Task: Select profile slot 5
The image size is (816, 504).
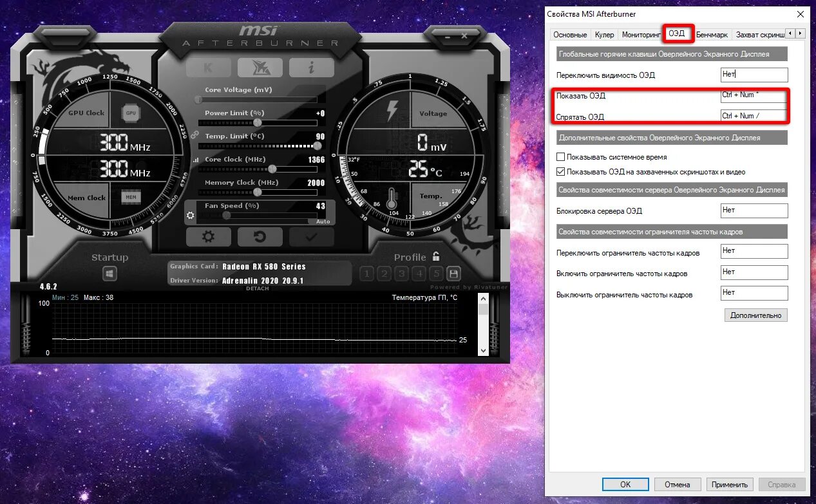Action: click(x=436, y=274)
